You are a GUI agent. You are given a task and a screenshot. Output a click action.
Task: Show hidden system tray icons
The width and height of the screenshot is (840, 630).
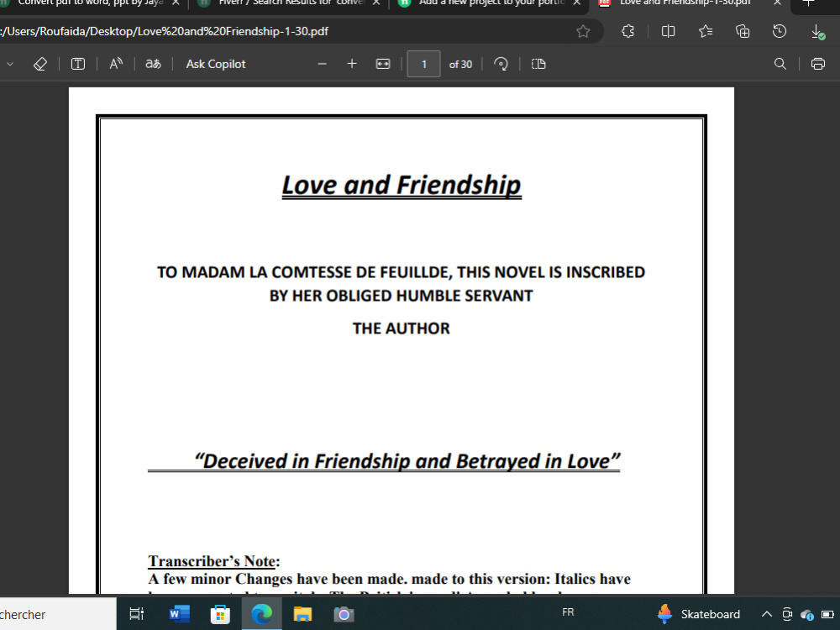(767, 615)
